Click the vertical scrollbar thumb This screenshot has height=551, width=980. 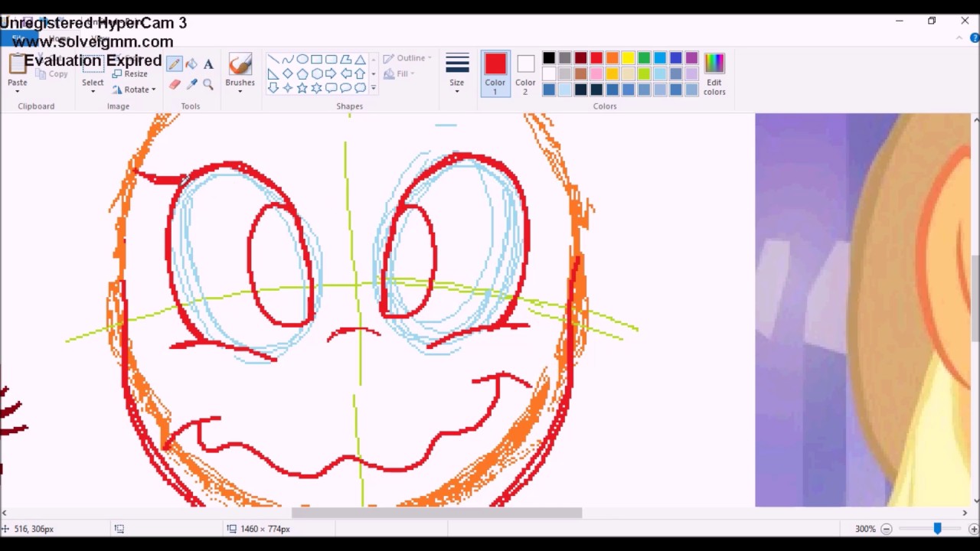pyautogui.click(x=975, y=298)
